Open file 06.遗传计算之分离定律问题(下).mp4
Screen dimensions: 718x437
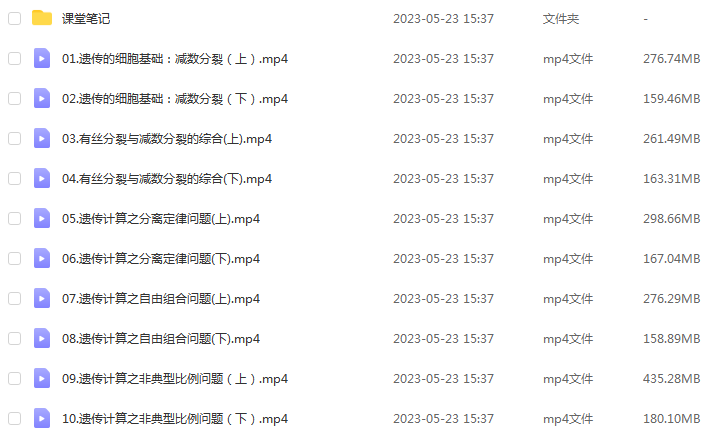(x=161, y=259)
